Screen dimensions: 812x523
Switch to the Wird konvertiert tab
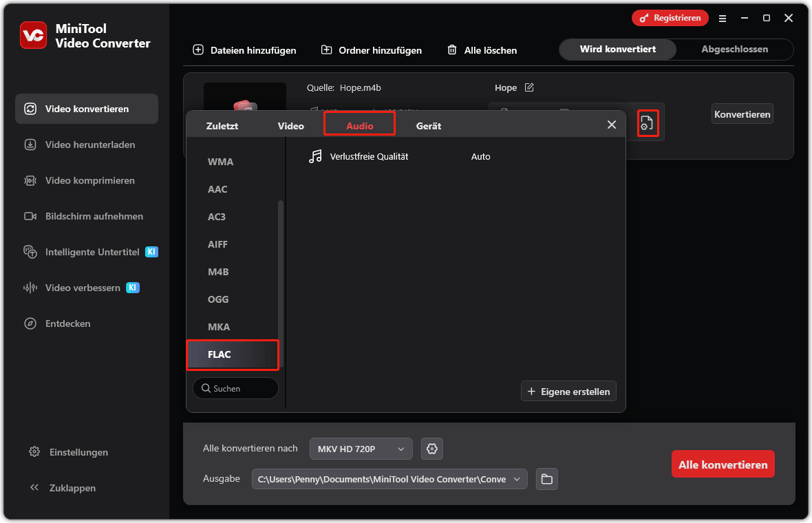[618, 49]
